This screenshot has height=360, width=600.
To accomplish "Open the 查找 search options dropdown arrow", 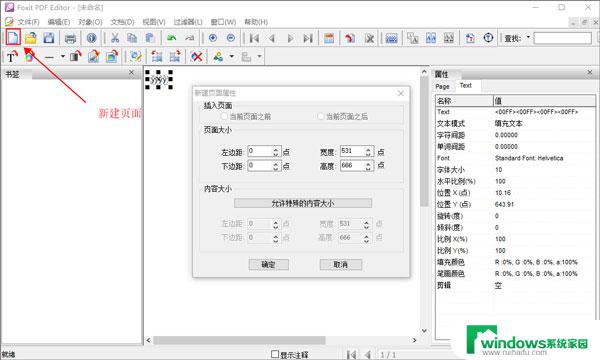I will point(528,37).
